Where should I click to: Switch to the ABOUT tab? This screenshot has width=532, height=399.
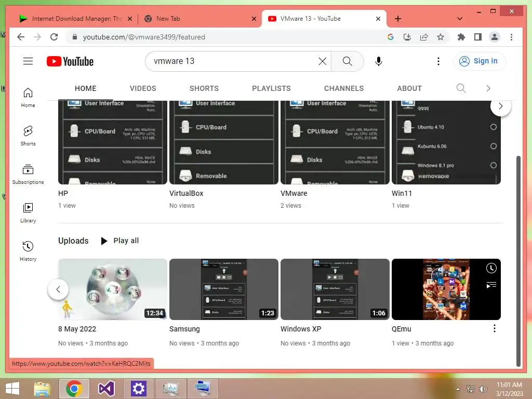[409, 88]
